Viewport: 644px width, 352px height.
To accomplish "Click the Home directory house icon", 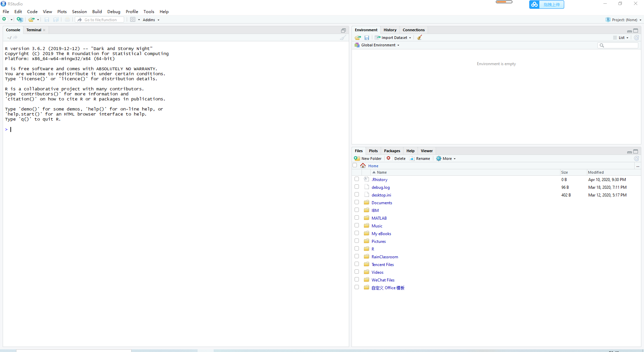I will coord(363,166).
